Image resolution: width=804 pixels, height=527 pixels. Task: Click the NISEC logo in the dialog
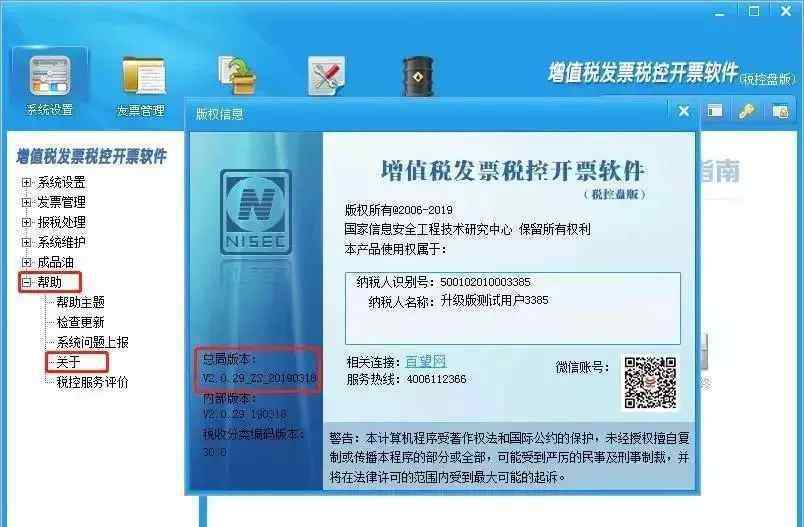pos(256,212)
